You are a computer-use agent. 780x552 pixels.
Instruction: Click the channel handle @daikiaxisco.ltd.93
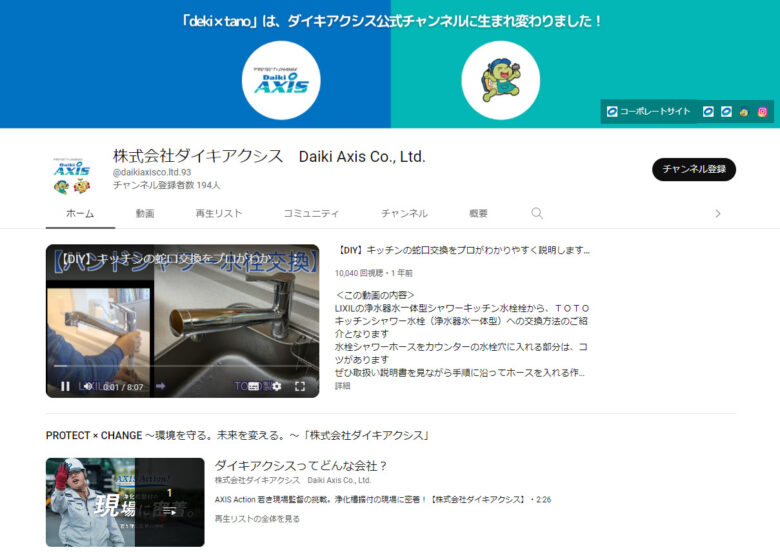(x=152, y=173)
